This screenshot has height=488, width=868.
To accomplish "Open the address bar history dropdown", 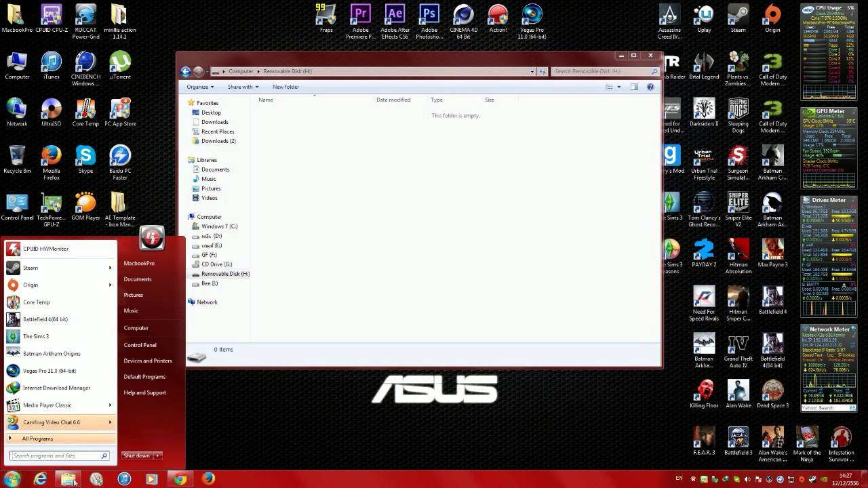I will 532,71.
